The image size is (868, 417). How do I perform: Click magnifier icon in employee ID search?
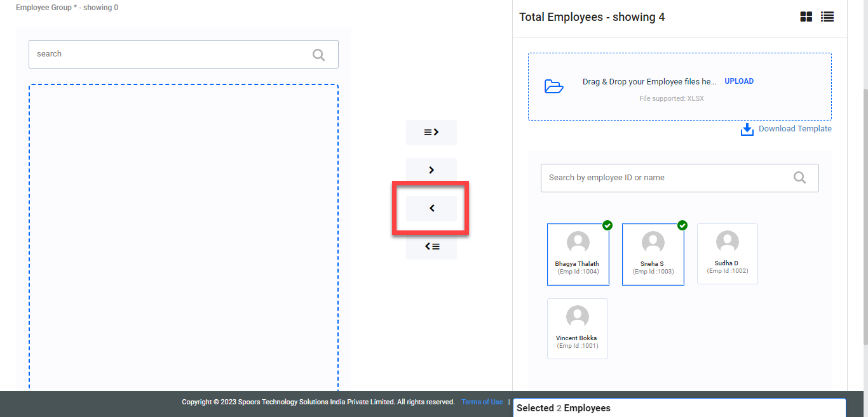coord(799,178)
